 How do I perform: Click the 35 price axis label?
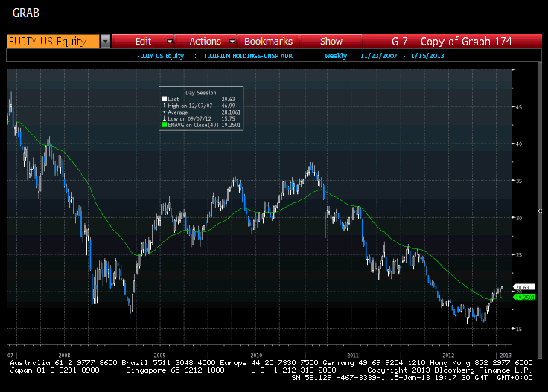point(519,181)
